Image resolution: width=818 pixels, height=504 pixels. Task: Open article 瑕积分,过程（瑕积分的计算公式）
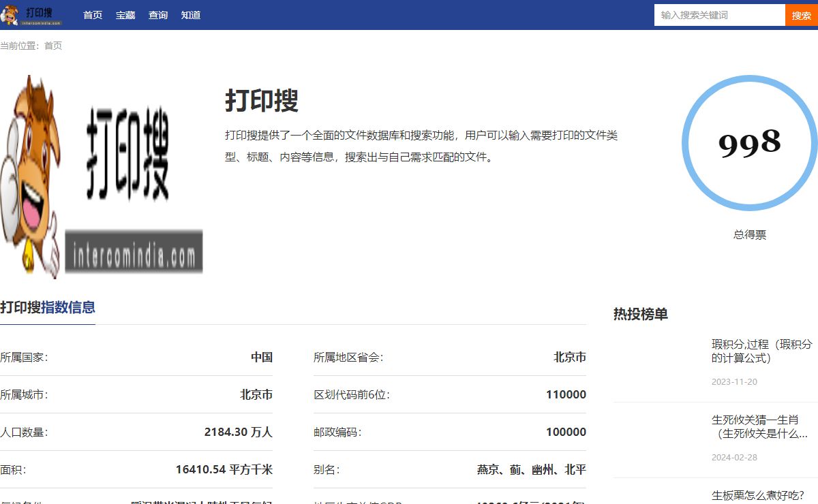tap(762, 351)
